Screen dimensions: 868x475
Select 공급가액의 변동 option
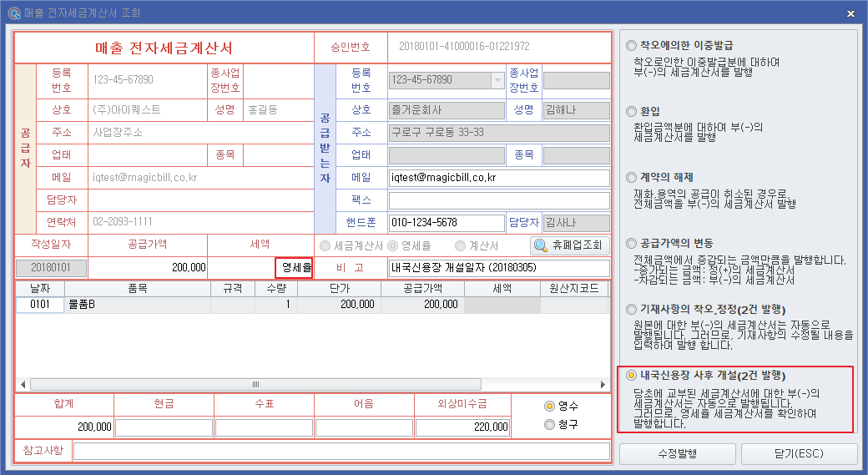tap(631, 243)
